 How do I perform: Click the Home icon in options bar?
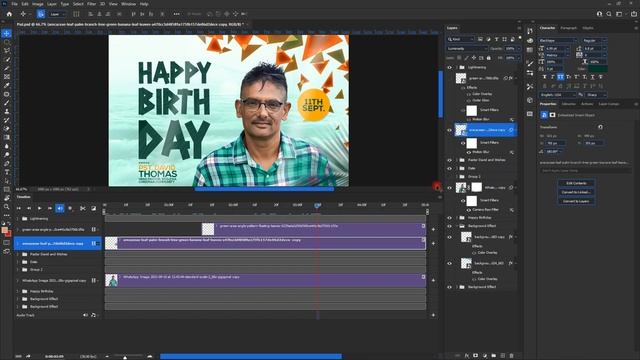tap(9, 14)
